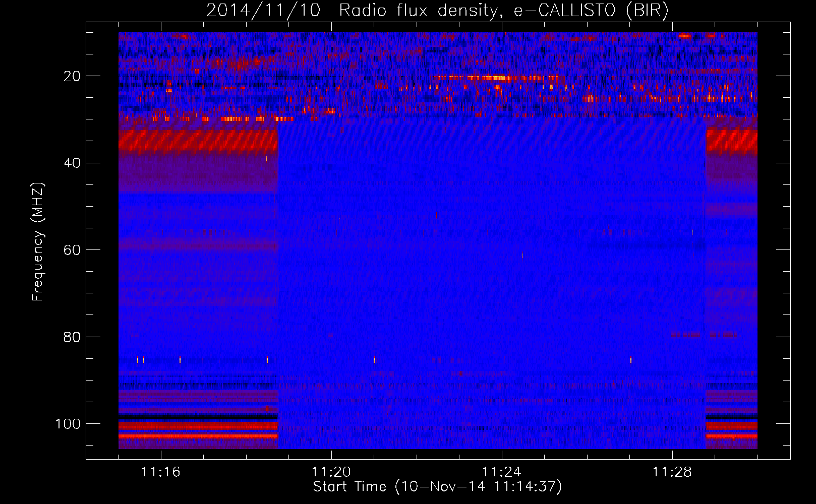Click the time tick label '11:16'
This screenshot has height=504, width=816.
160,472
